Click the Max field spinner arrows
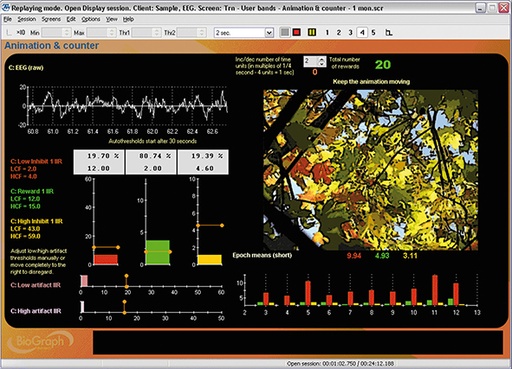 tap(112, 32)
